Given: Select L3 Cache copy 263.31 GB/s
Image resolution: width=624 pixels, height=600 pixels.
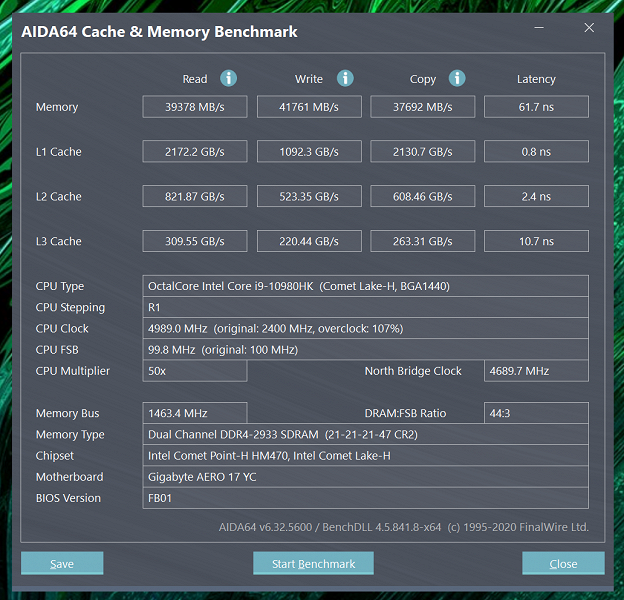Looking at the screenshot, I should (423, 241).
